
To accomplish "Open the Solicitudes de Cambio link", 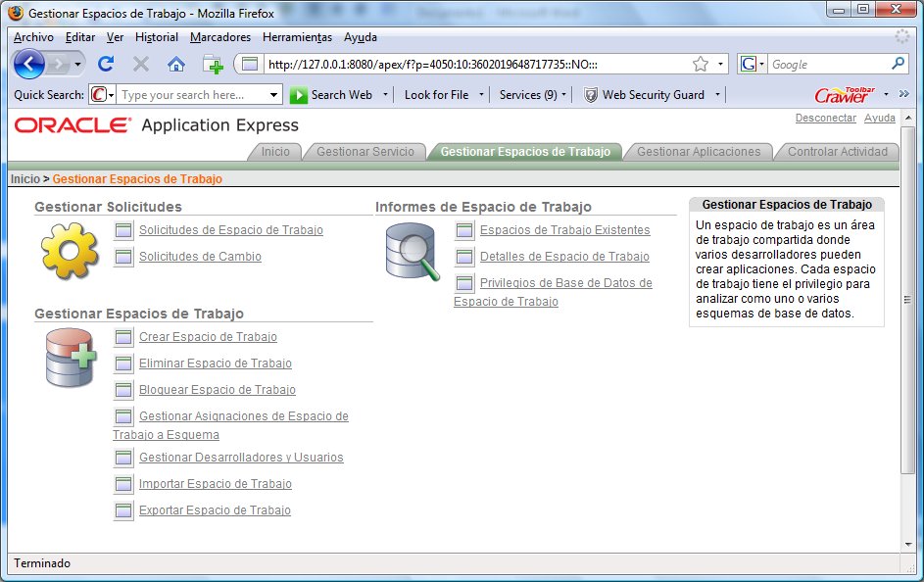I will [200, 257].
